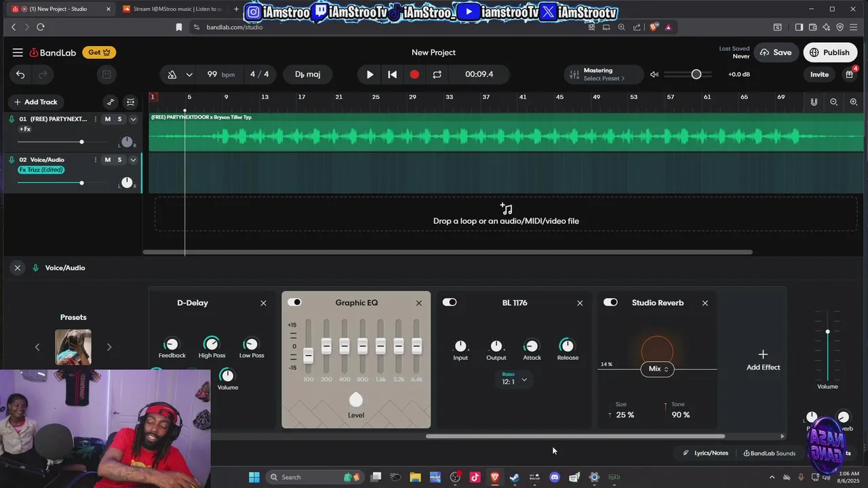868x488 pixels.
Task: Toggle loop cycle mode
Action: coord(437,75)
